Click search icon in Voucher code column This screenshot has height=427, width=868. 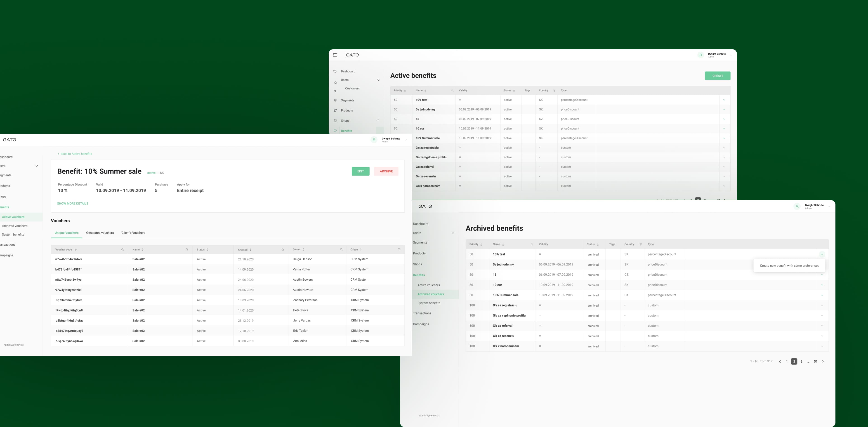(x=122, y=249)
